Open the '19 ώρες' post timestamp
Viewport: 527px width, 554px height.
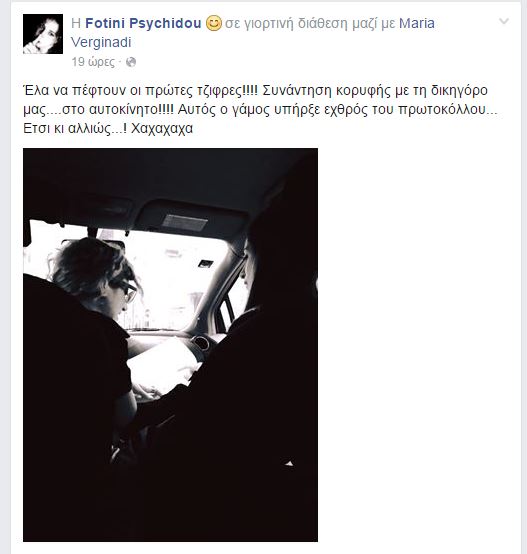click(93, 62)
